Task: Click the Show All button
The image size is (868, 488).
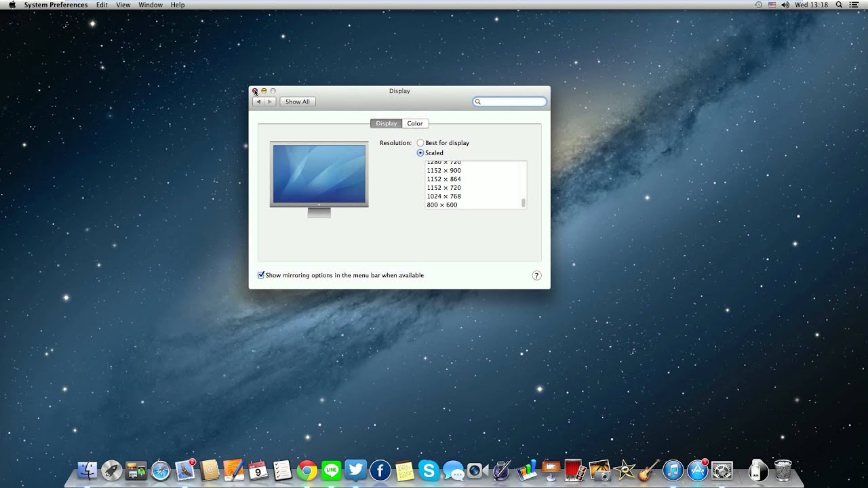Action: (x=297, y=102)
